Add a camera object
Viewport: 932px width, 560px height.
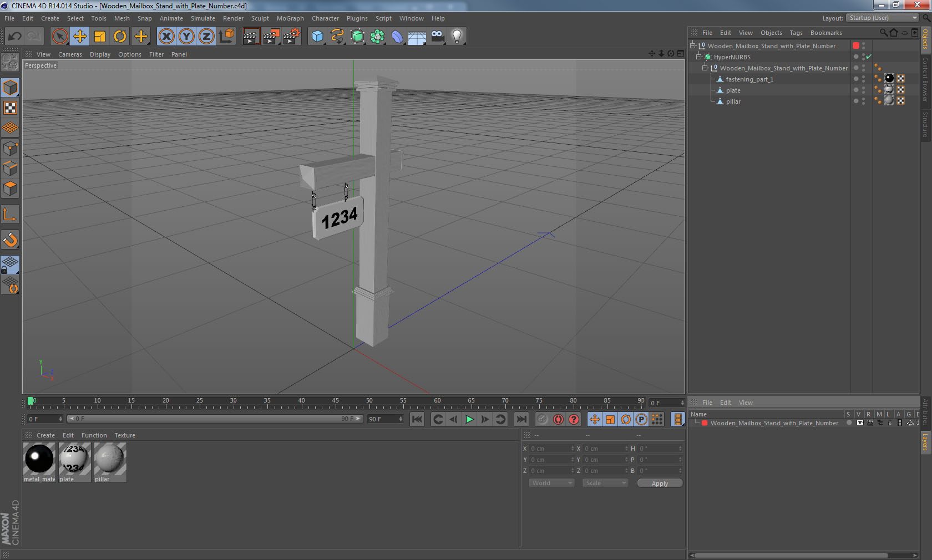point(437,37)
